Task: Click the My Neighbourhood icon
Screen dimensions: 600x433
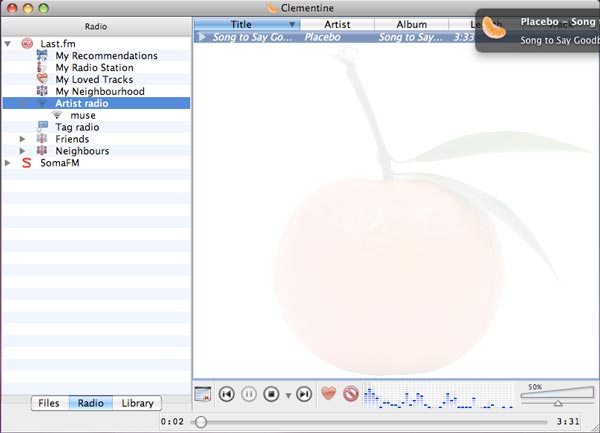Action: (42, 91)
